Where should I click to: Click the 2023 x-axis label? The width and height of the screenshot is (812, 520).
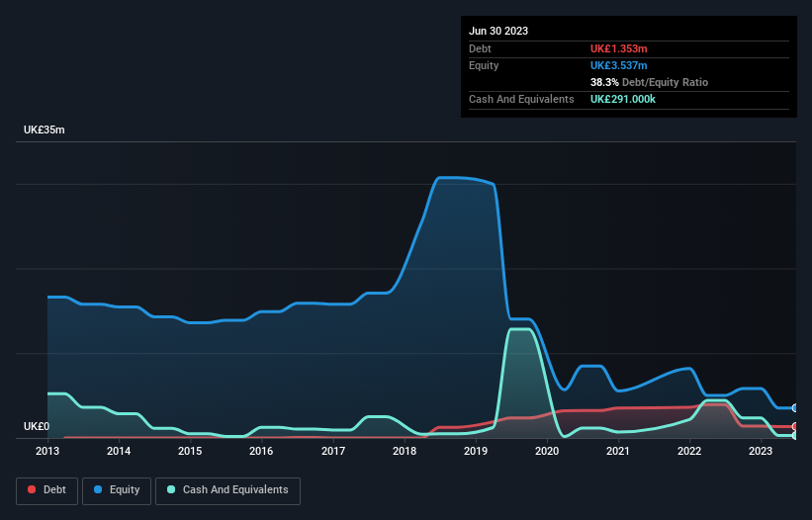[761, 451]
